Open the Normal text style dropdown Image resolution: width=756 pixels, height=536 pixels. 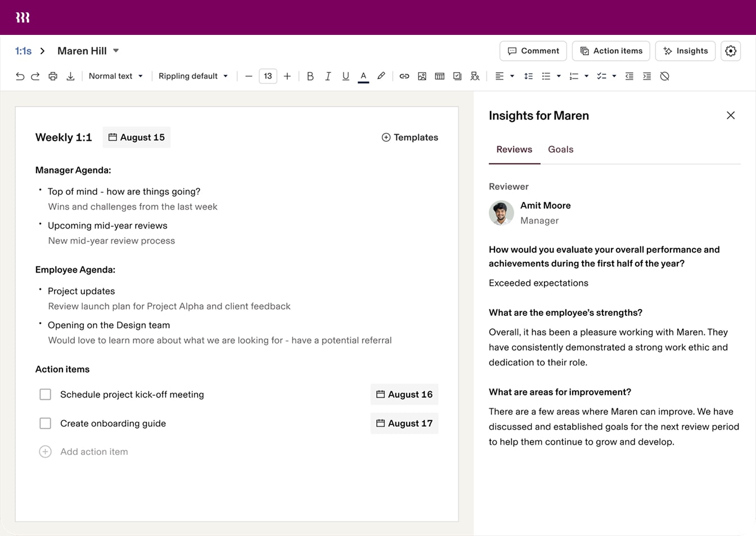[115, 76]
